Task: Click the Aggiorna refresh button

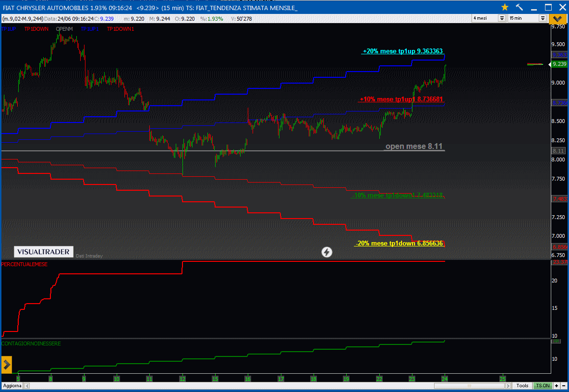Action: pos(12,385)
